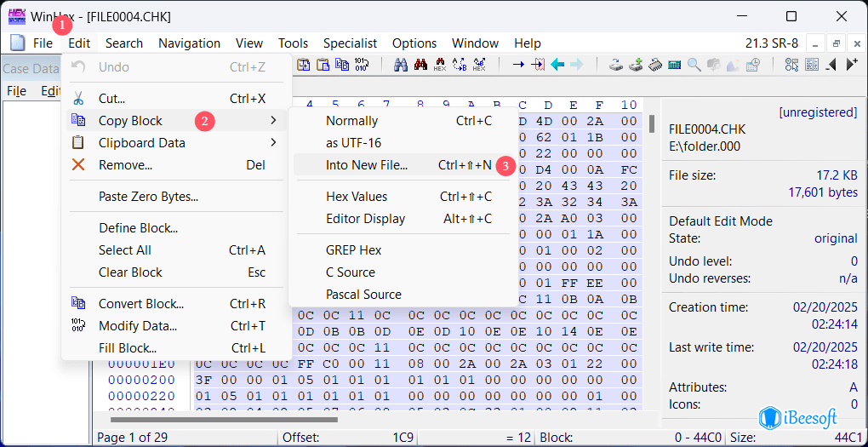Expand the Copy Block submenu arrow
The width and height of the screenshot is (868, 447).
(x=273, y=121)
